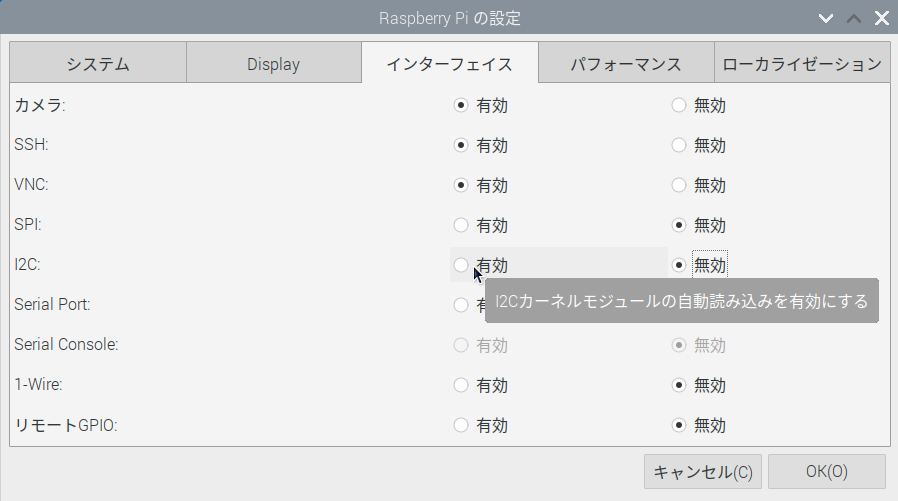Open the ローカライゼーション tab

(802, 63)
